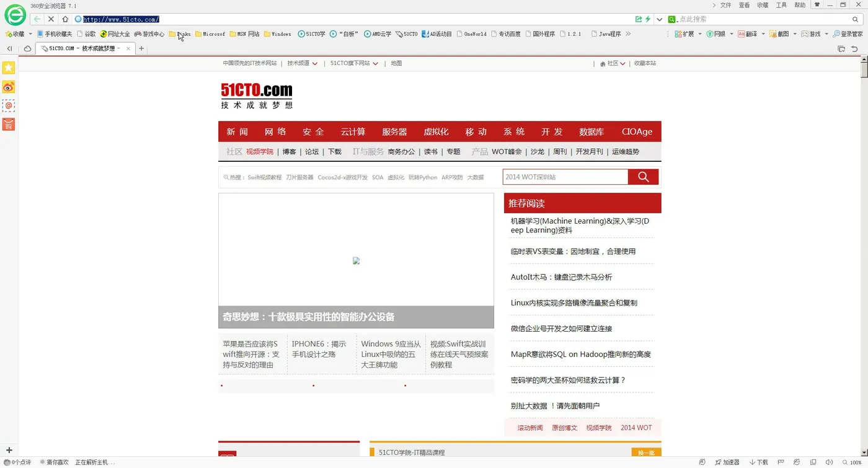
Task: Open the 扩展 extensions dropdown arrow
Action: point(700,34)
